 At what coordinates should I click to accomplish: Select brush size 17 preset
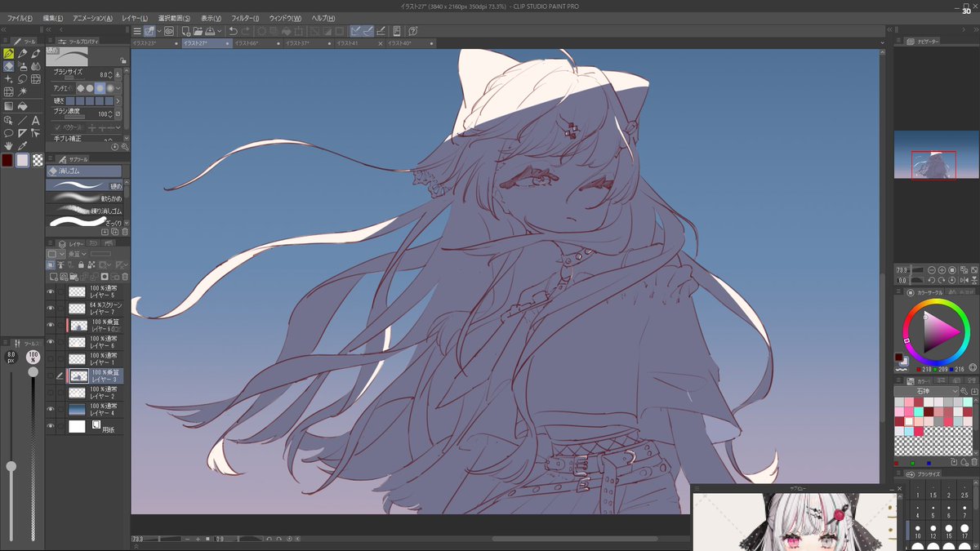964,530
